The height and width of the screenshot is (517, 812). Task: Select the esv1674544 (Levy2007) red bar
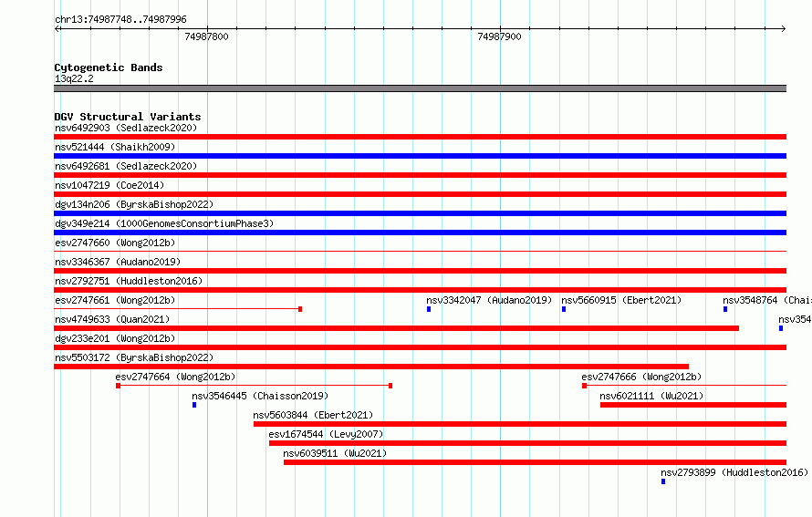pyautogui.click(x=527, y=443)
